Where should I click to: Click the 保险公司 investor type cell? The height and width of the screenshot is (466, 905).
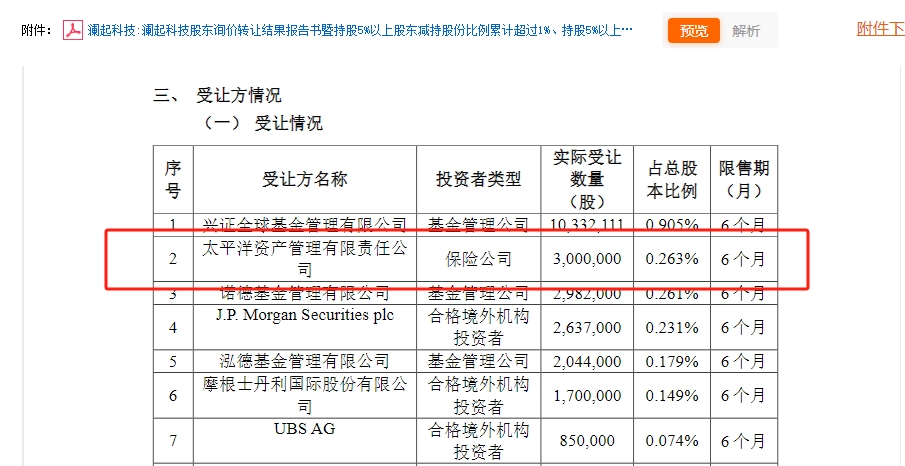[478, 259]
